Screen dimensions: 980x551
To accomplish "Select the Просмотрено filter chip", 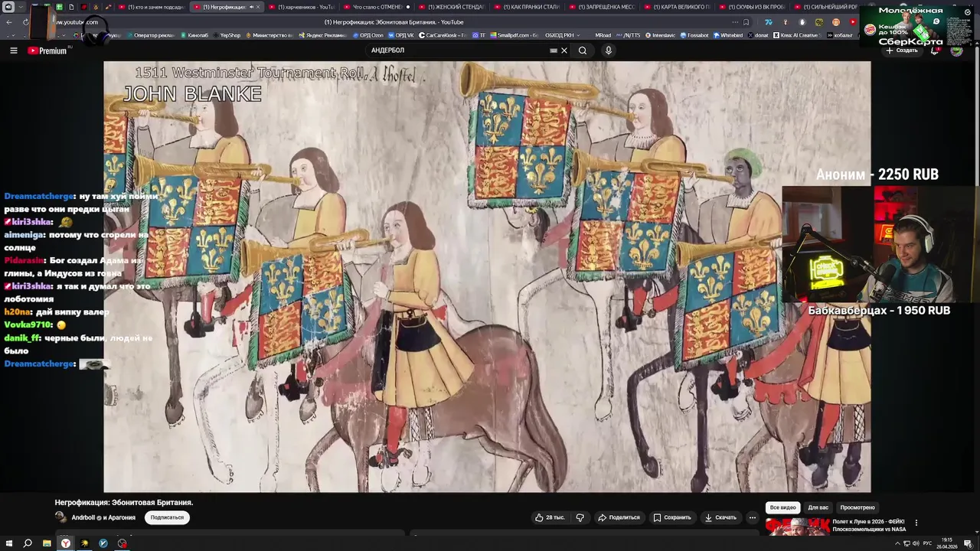I will pos(857,507).
